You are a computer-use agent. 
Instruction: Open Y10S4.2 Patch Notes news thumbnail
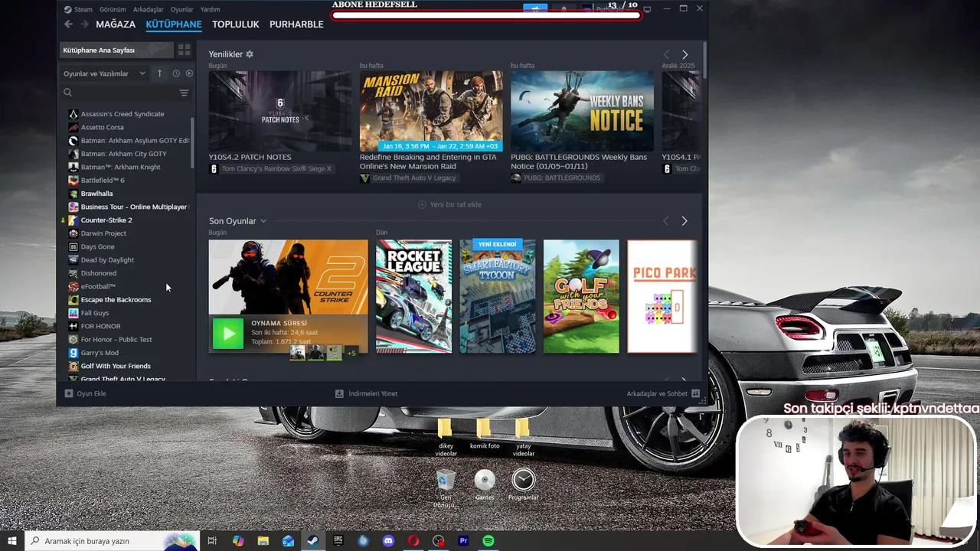280,111
